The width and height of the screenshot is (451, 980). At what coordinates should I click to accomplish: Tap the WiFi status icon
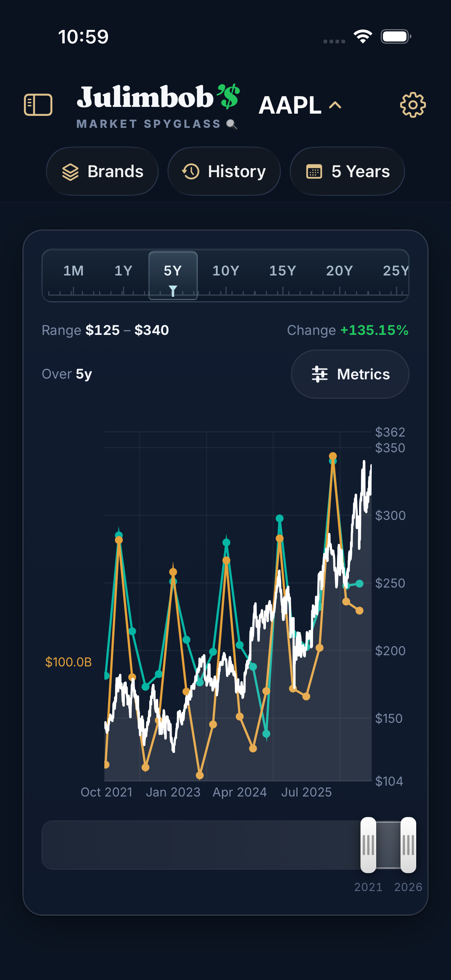(x=363, y=37)
